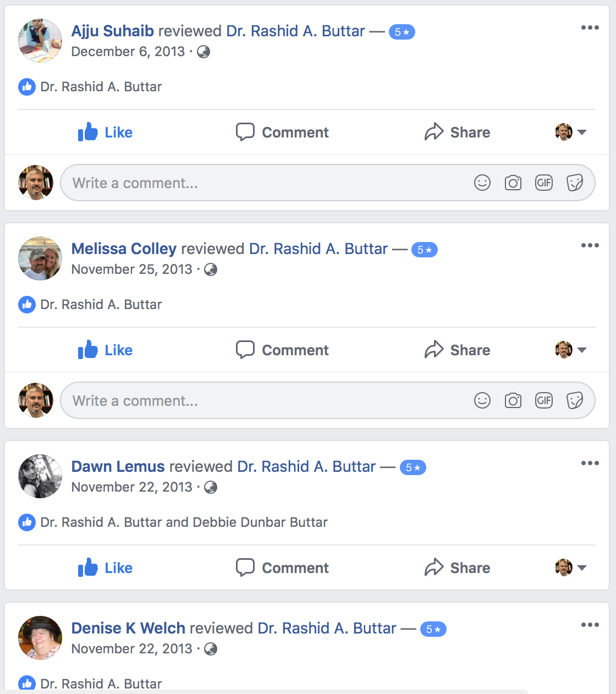Open sticker picker in Melissa Colley's comment box
The height and width of the screenshot is (694, 616).
click(x=575, y=400)
